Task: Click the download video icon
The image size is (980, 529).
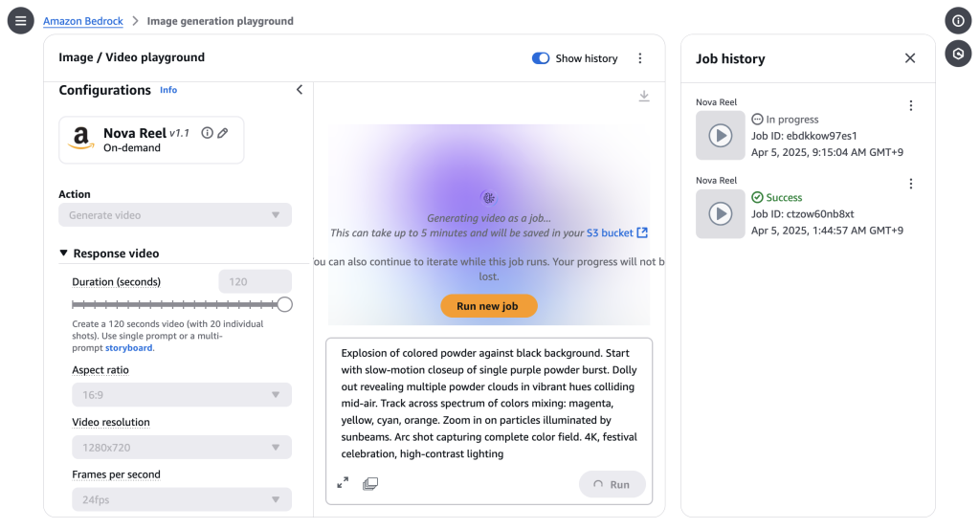Action: [x=644, y=96]
